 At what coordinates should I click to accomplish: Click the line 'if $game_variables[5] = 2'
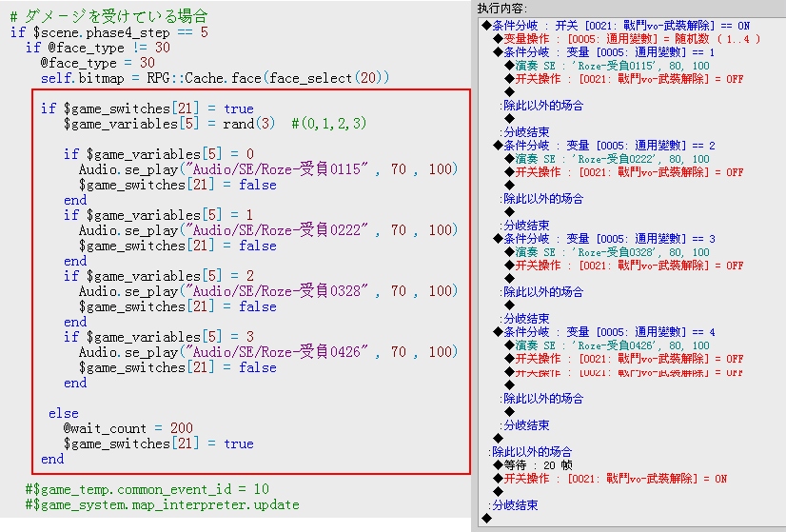pos(159,276)
